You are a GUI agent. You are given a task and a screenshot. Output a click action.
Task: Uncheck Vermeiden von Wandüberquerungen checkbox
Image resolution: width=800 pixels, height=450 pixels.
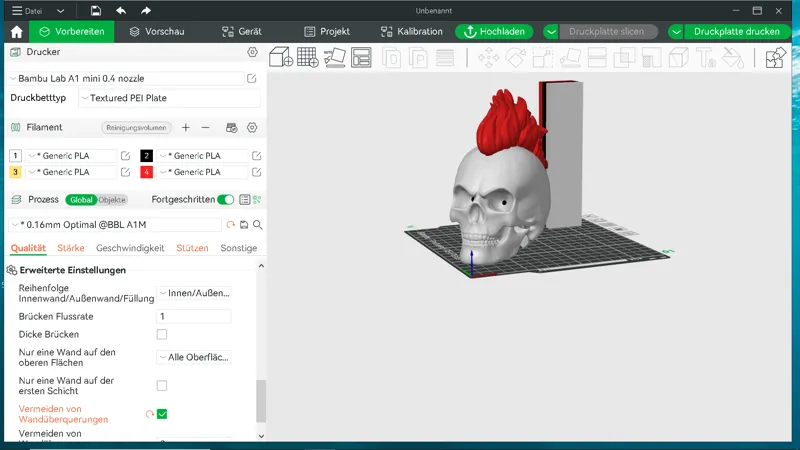point(162,414)
